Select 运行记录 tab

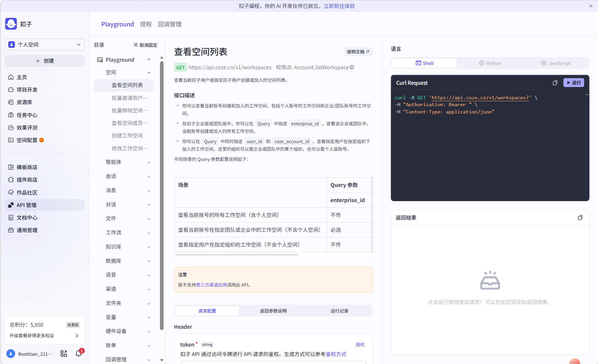[339, 311]
